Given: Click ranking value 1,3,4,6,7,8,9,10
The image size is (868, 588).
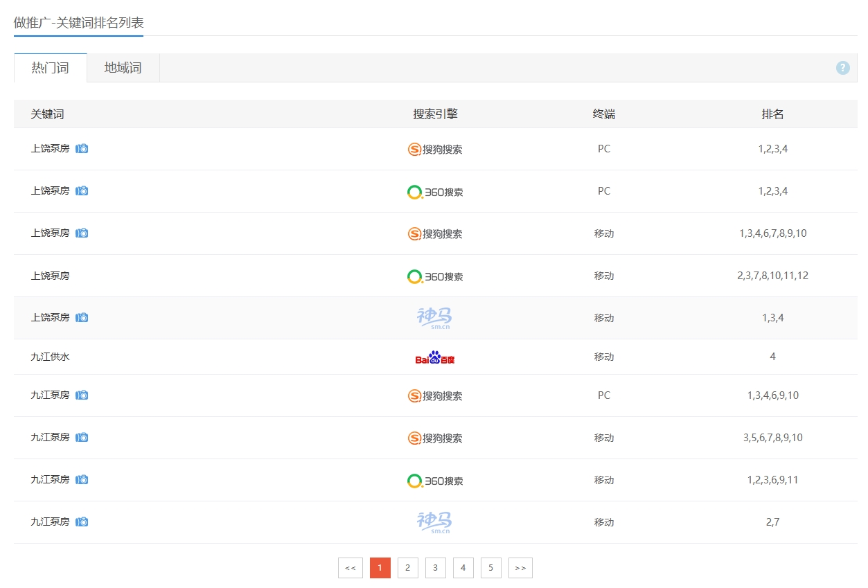Looking at the screenshot, I should 773,233.
